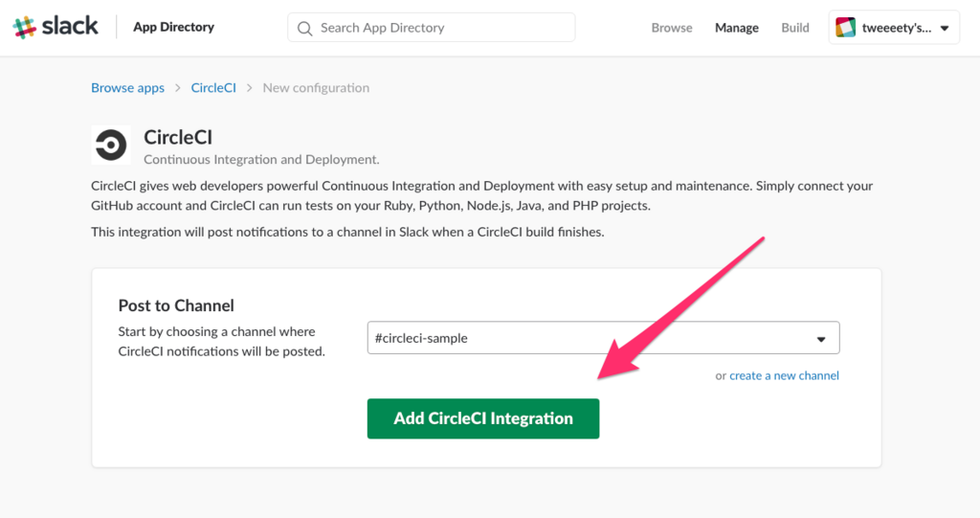
Task: Navigate to Browse apps breadcrumb
Action: pos(127,87)
